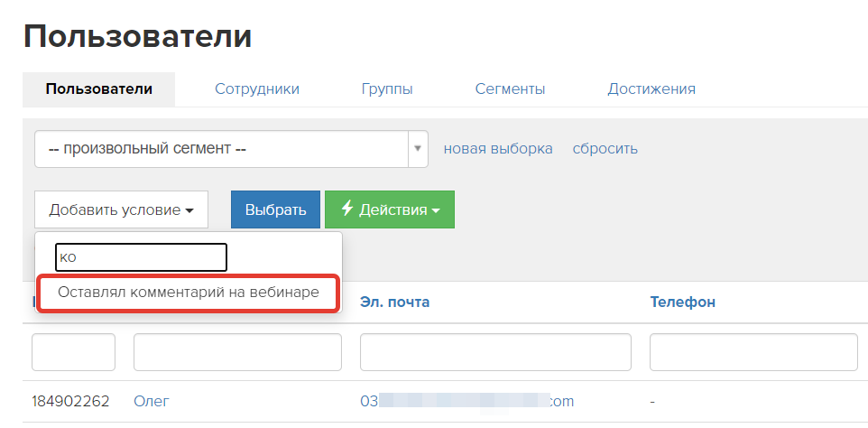
Task: Click the blue Выбрать button
Action: click(276, 209)
